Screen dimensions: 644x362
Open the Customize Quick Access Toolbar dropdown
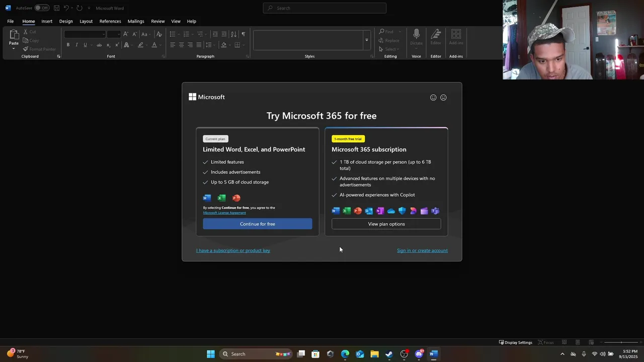(x=89, y=8)
